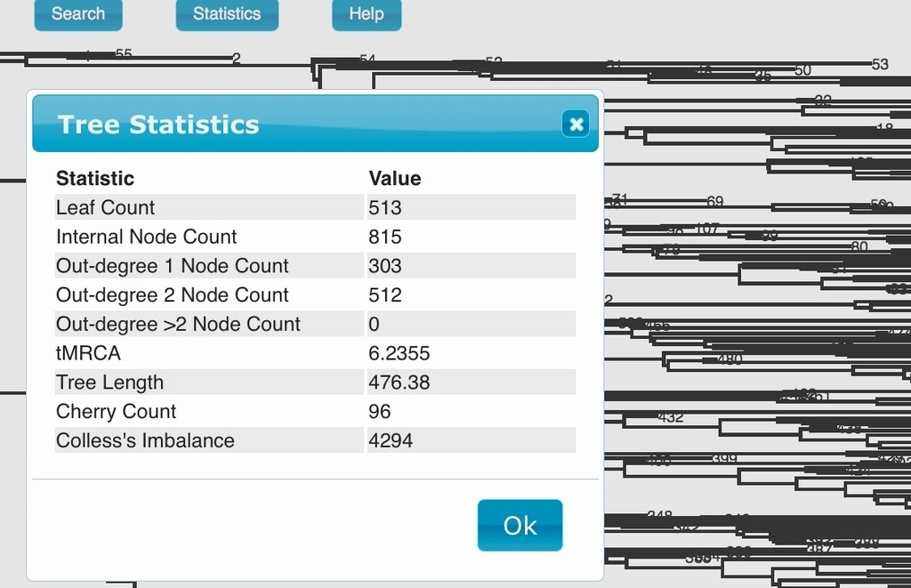
Task: Select the Internal Node Count value 815
Action: pos(385,237)
